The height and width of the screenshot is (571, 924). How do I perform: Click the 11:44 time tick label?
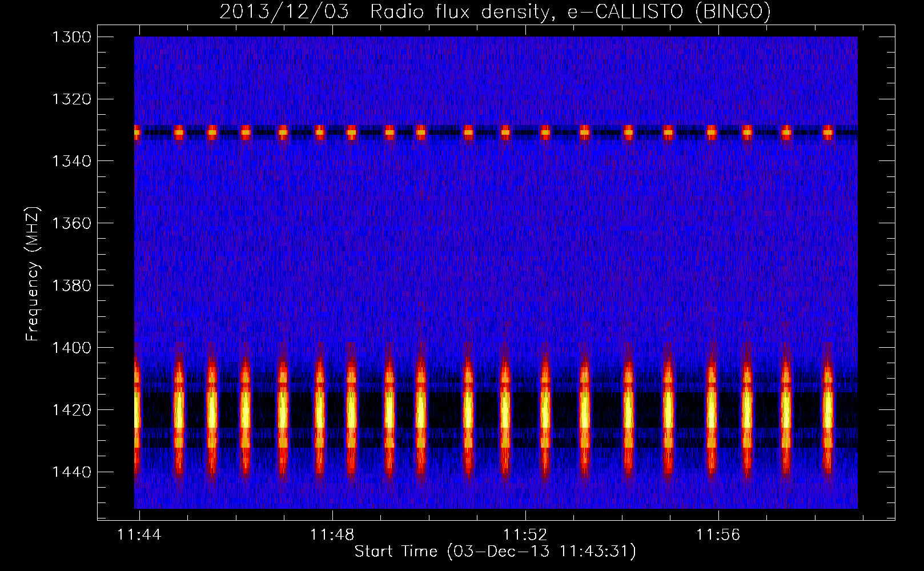[139, 534]
